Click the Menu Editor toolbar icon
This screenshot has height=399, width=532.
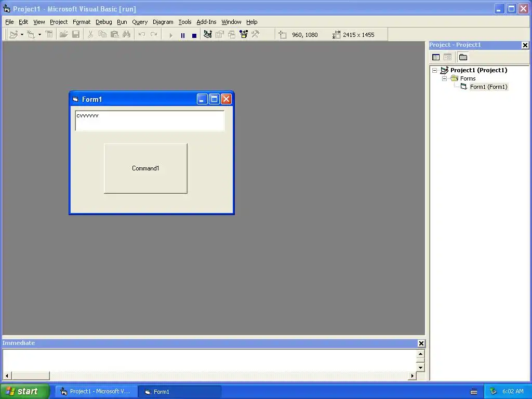click(x=49, y=35)
